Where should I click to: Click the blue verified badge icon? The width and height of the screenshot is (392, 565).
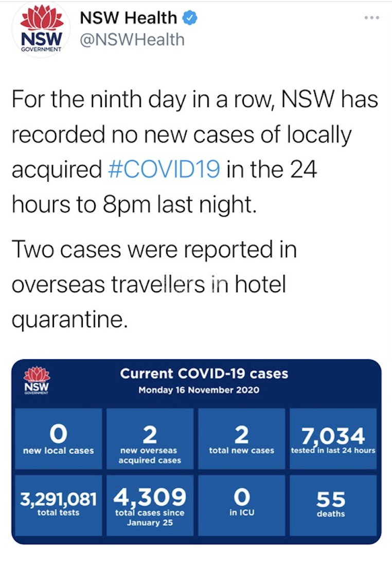pyautogui.click(x=190, y=17)
